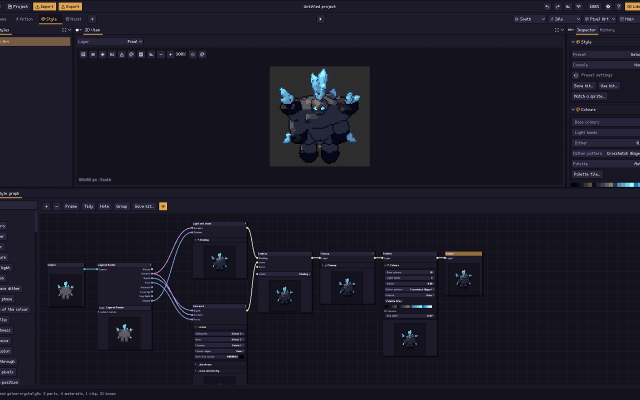Select the Inspector tab
Viewport: 640px width, 400px height.
(586, 30)
